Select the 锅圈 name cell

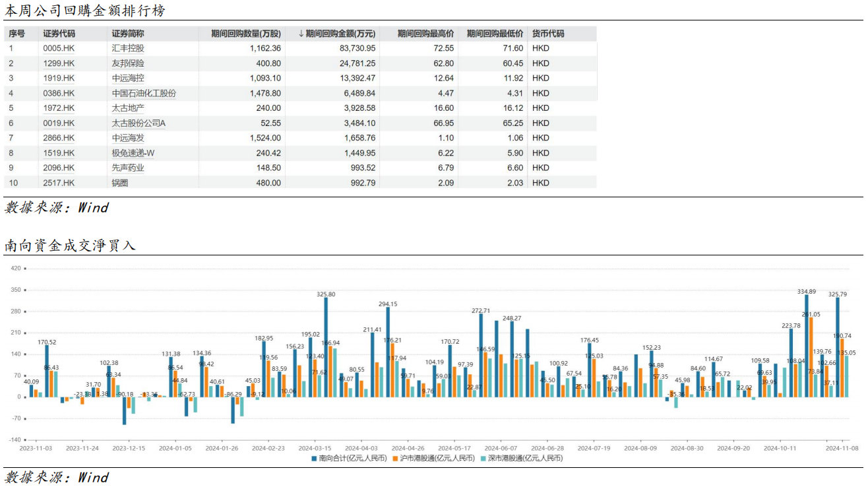coord(119,183)
